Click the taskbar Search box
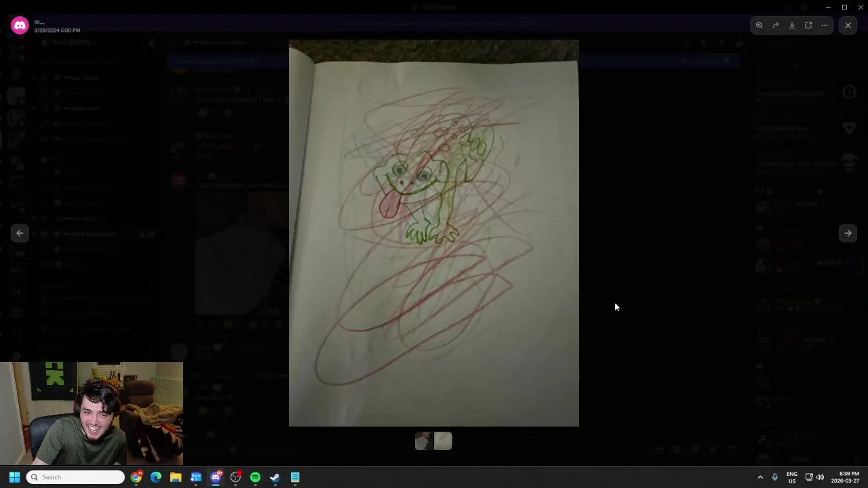The height and width of the screenshot is (488, 868). coord(75,477)
